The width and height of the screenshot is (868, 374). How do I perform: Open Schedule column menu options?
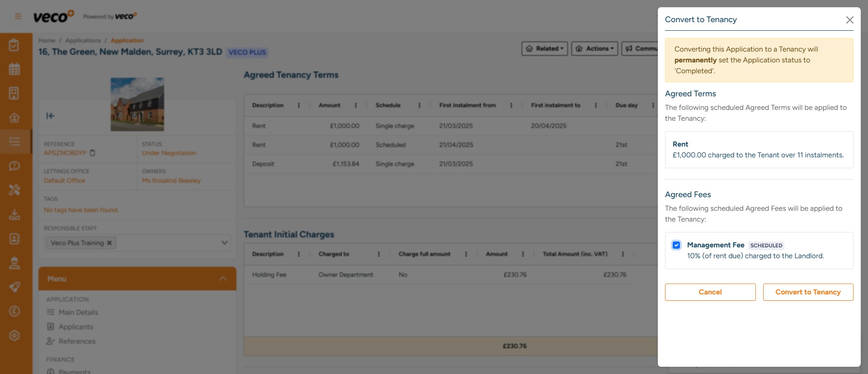420,105
